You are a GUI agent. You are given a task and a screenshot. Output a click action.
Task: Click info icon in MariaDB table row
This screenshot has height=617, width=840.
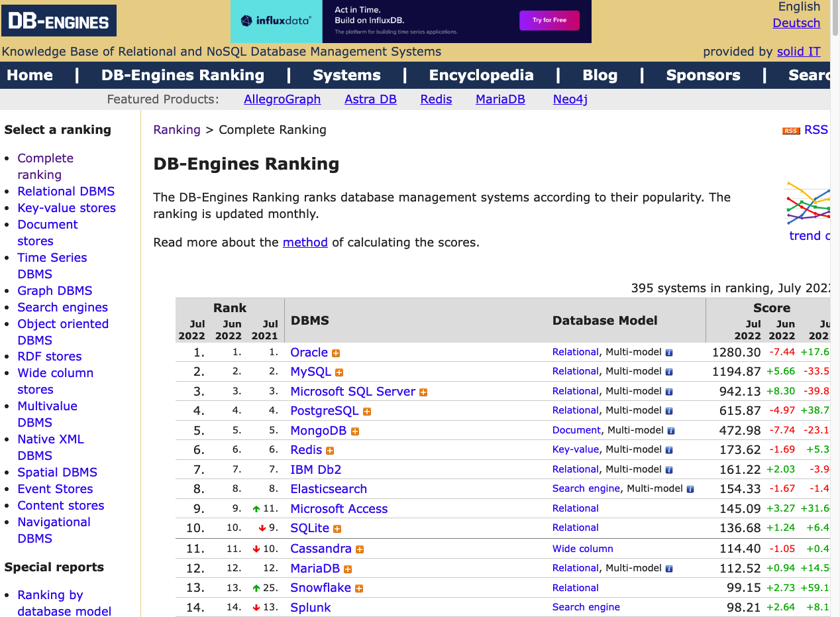pyautogui.click(x=669, y=569)
